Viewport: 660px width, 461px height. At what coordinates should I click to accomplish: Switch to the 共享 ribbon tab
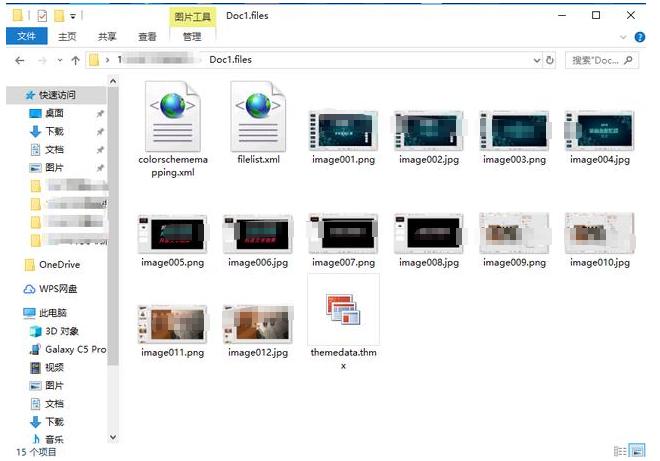(x=107, y=37)
